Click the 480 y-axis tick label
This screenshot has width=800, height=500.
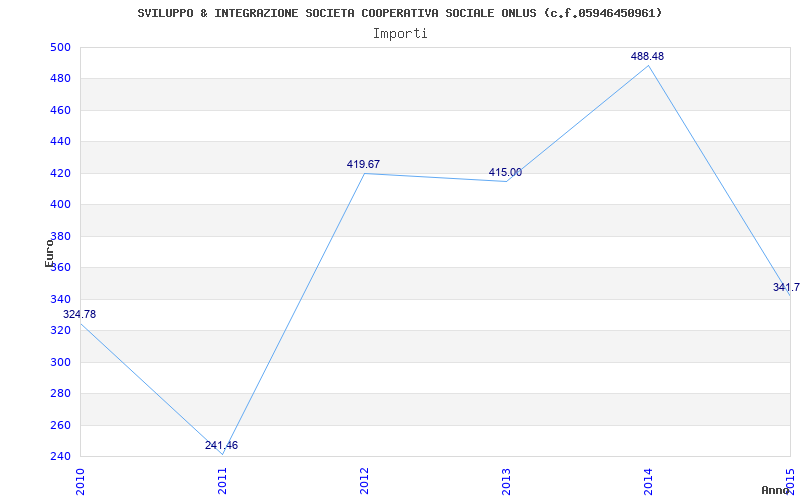(60, 79)
